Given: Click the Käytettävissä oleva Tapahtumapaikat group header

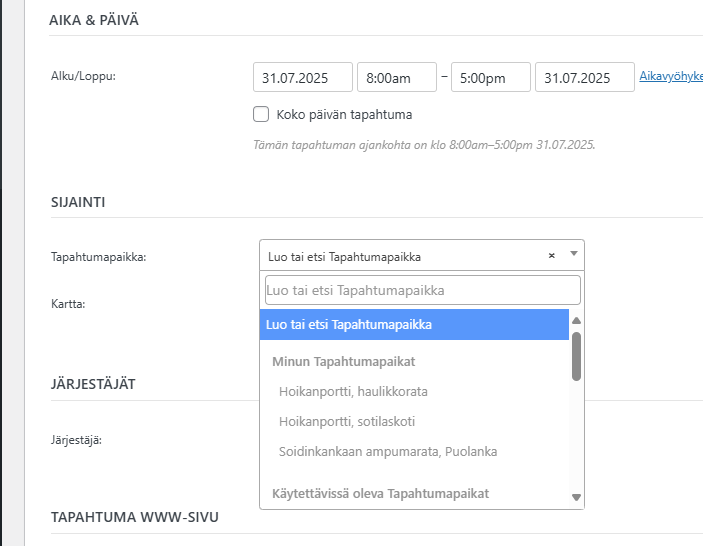Looking at the screenshot, I should tap(380, 492).
